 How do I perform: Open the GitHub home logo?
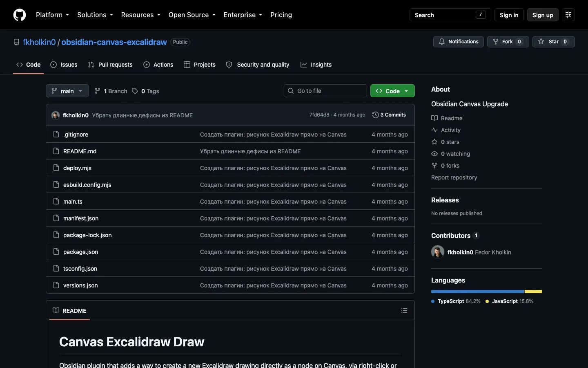(x=20, y=15)
